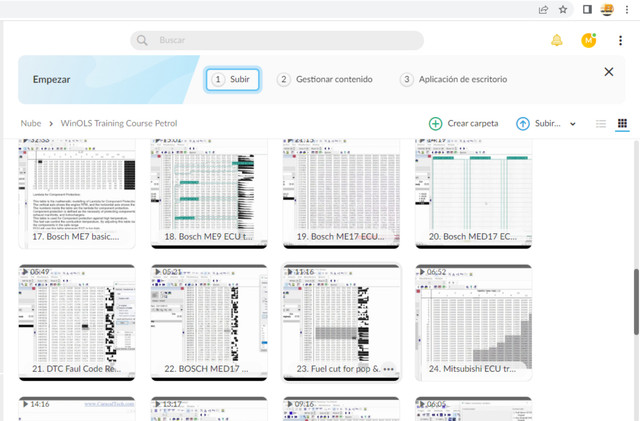Open the Chrome three-dot menu
Screen dimensions: 640x421
point(627,9)
